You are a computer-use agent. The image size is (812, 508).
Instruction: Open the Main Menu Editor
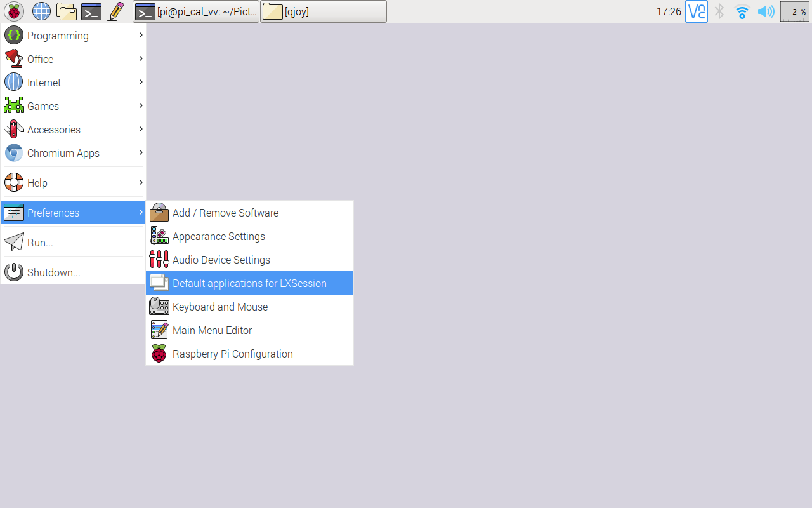point(212,330)
